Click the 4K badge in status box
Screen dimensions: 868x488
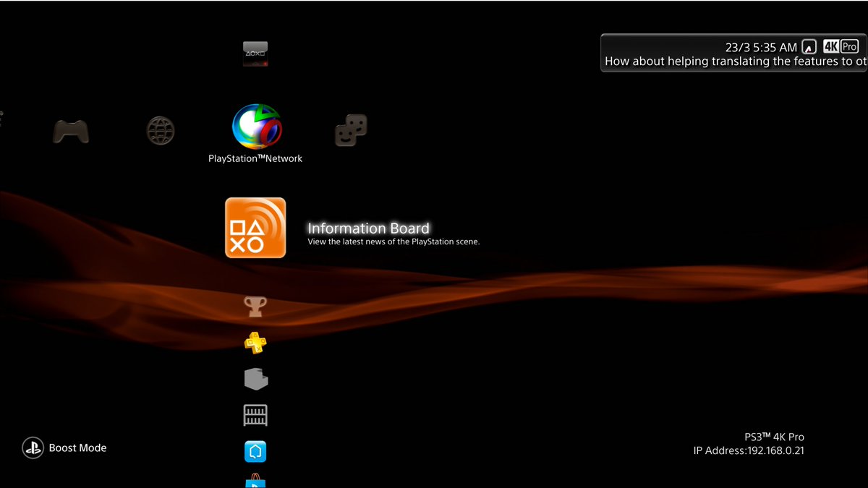(831, 46)
